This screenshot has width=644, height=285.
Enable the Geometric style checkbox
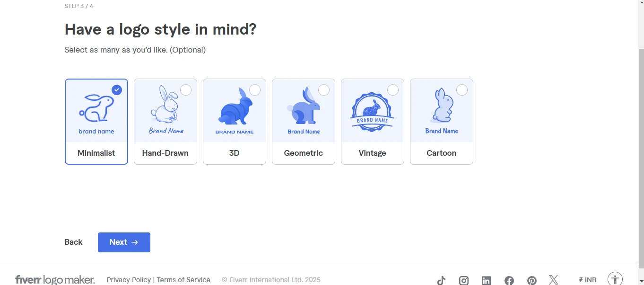pos(324,90)
